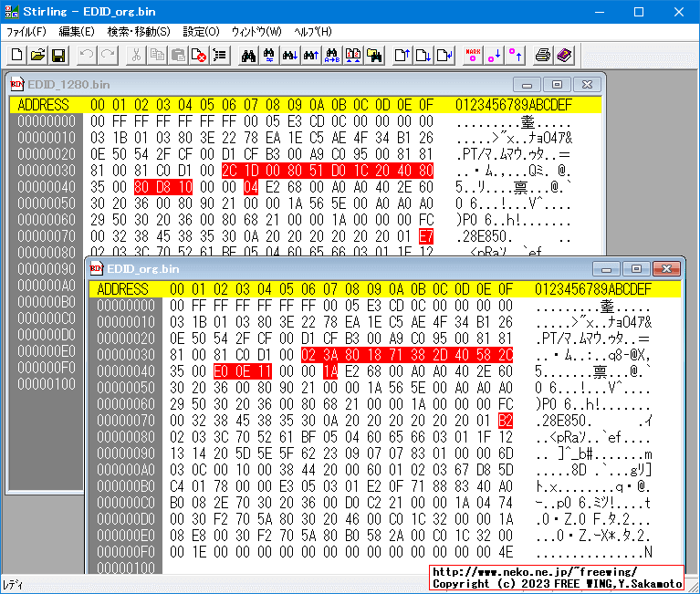The height and width of the screenshot is (594, 700).
Task: Click the red X delete toolbar icon
Action: (x=199, y=56)
